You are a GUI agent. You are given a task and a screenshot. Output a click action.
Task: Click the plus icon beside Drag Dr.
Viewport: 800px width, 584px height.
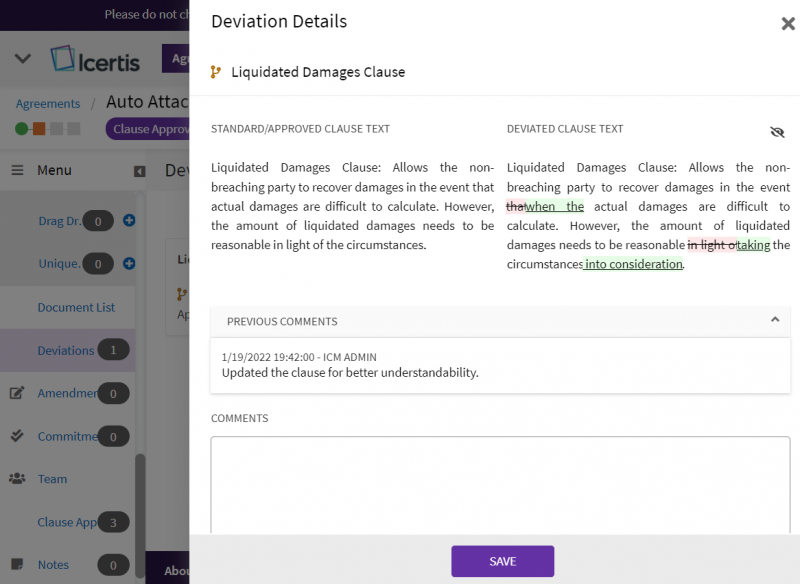coord(128,221)
